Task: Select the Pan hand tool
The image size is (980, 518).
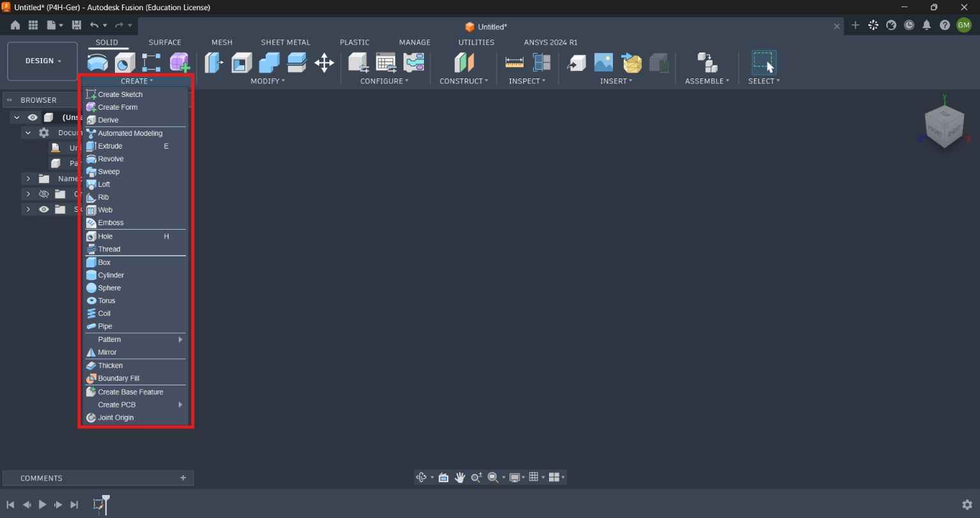Action: pyautogui.click(x=460, y=477)
